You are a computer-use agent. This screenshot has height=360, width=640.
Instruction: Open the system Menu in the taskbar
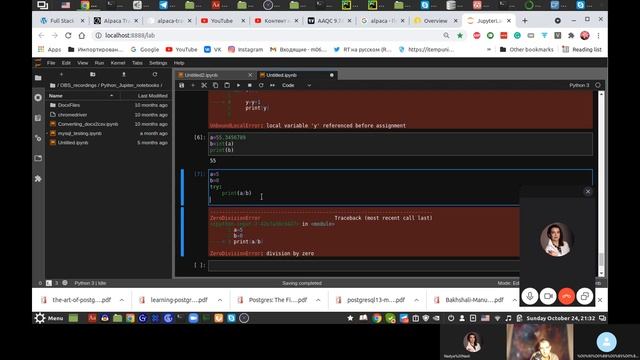(x=49, y=318)
